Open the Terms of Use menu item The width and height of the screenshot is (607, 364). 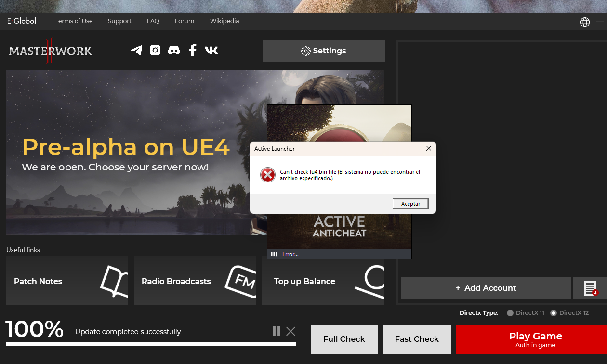coord(74,21)
